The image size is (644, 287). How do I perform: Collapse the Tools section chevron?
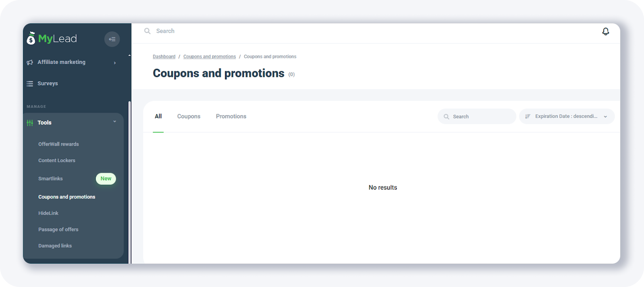click(115, 122)
